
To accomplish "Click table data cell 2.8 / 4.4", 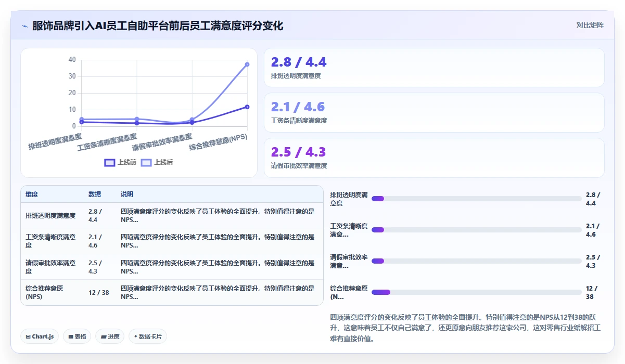I will (99, 215).
